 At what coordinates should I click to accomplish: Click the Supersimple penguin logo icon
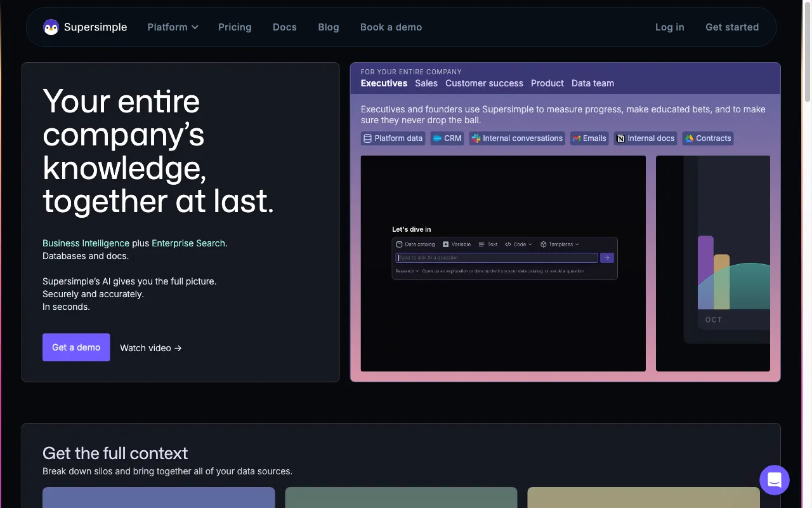click(x=51, y=27)
